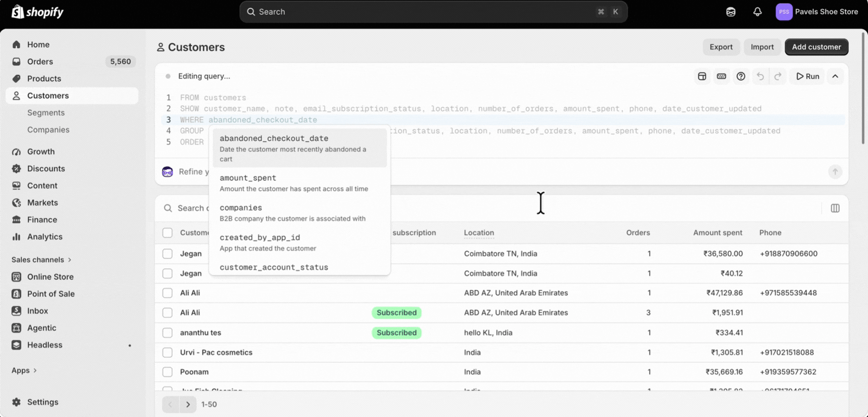Click the Home icon in sidebar
This screenshot has height=417, width=868.
[x=17, y=44]
